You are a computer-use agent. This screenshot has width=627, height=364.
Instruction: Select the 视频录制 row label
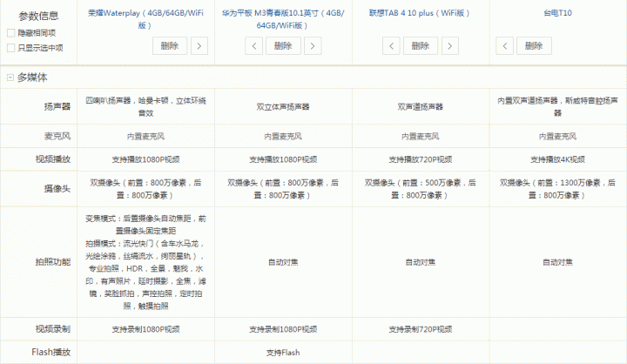(x=53, y=329)
